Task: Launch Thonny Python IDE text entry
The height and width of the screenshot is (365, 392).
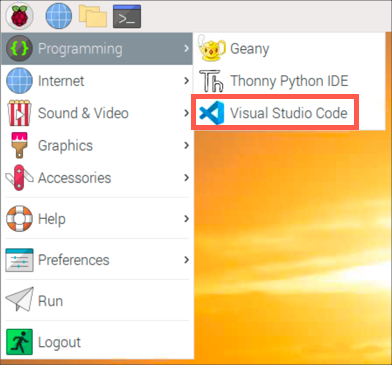Action: point(289,81)
